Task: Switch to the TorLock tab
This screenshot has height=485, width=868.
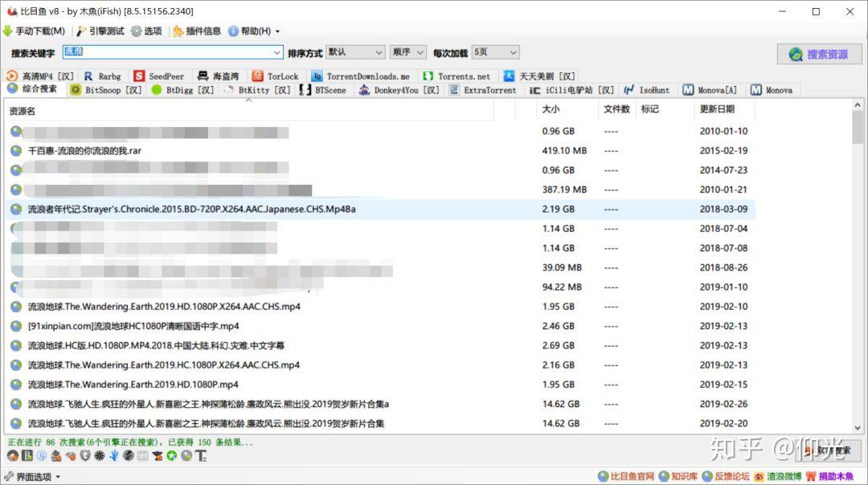Action: pos(276,76)
